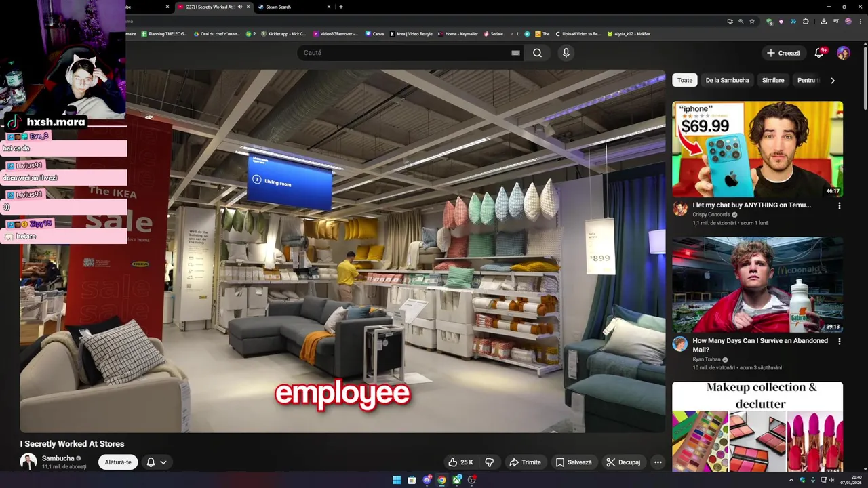Image resolution: width=868 pixels, height=488 pixels.
Task: Click the Creează button
Action: [784, 53]
